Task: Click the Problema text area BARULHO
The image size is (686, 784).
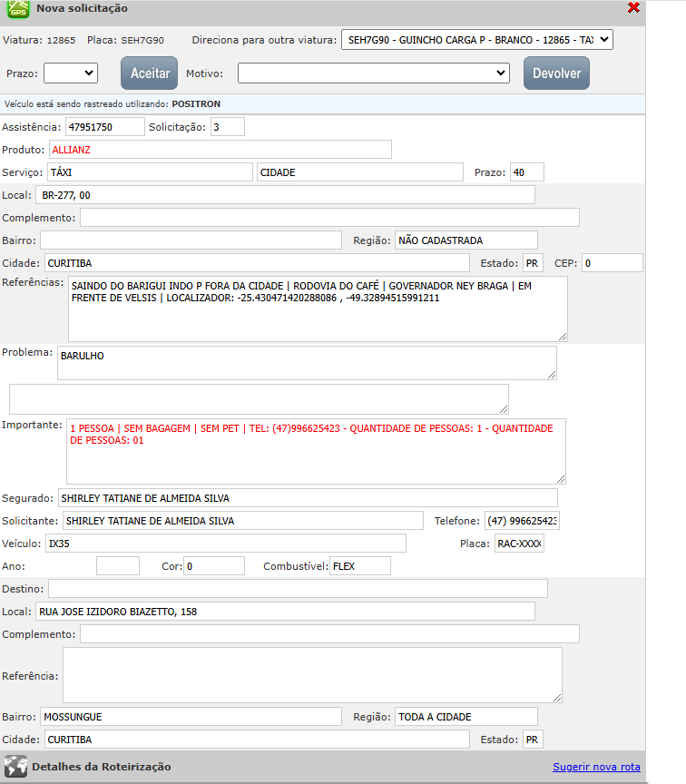Action: point(307,363)
